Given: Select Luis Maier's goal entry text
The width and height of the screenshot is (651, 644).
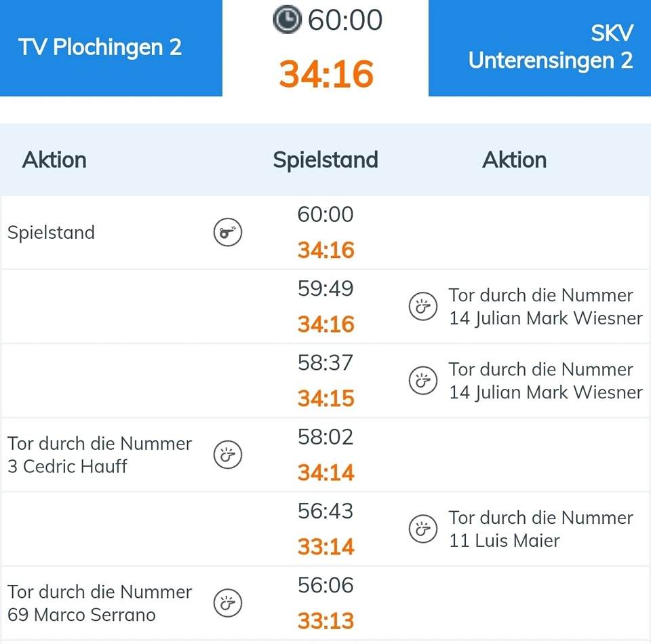Looking at the screenshot, I should pos(540,529).
